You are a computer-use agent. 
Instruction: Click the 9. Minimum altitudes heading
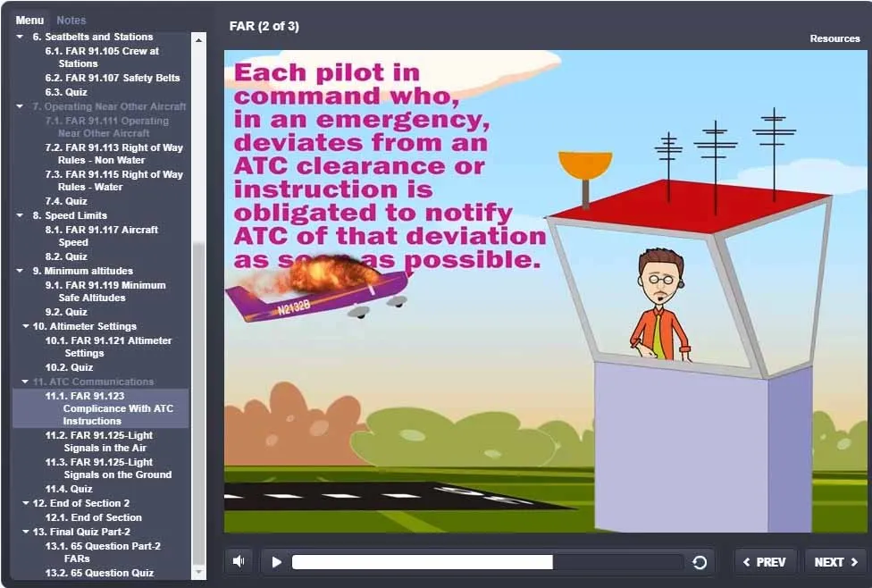(x=83, y=271)
